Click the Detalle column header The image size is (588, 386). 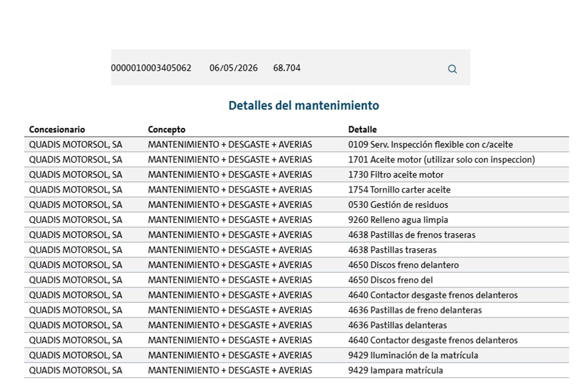[362, 129]
